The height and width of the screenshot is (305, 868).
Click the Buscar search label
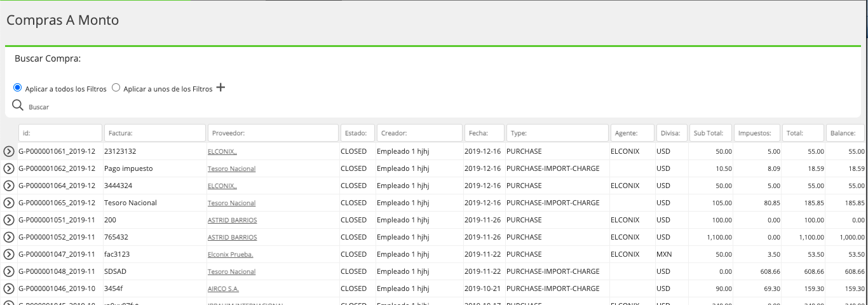coord(39,107)
